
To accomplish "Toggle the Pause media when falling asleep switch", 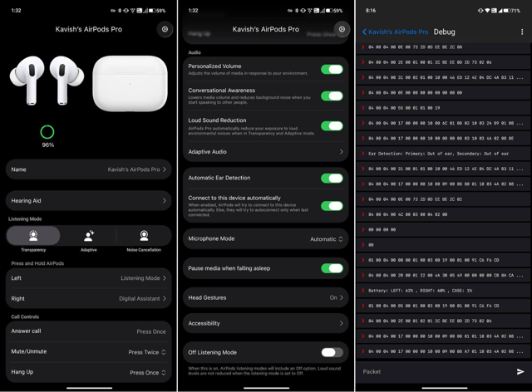I will [x=332, y=268].
